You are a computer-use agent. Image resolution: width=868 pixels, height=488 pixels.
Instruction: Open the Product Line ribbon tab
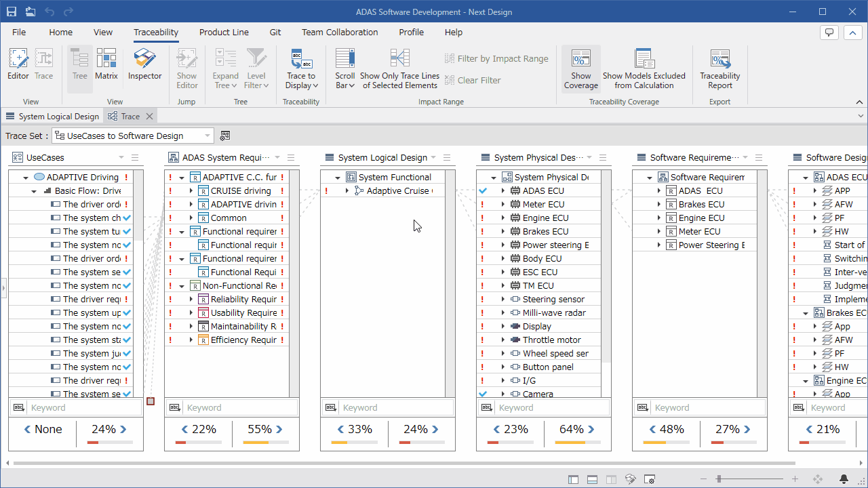tap(224, 32)
